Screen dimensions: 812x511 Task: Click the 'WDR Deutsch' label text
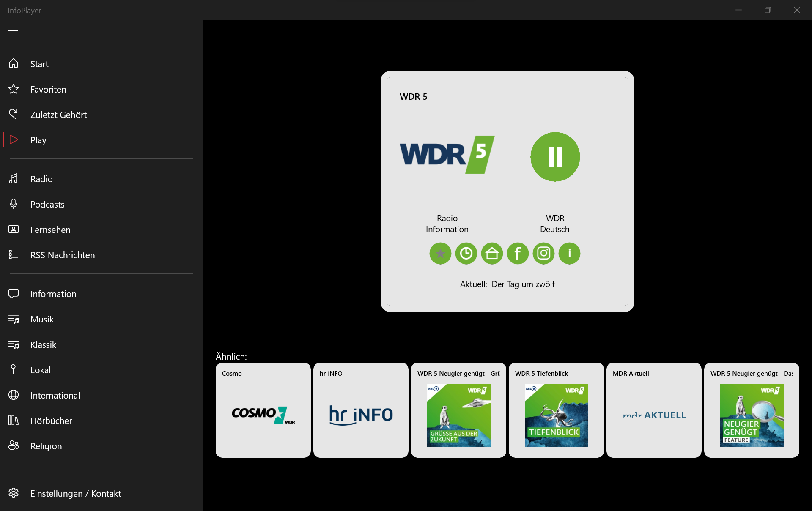point(555,224)
